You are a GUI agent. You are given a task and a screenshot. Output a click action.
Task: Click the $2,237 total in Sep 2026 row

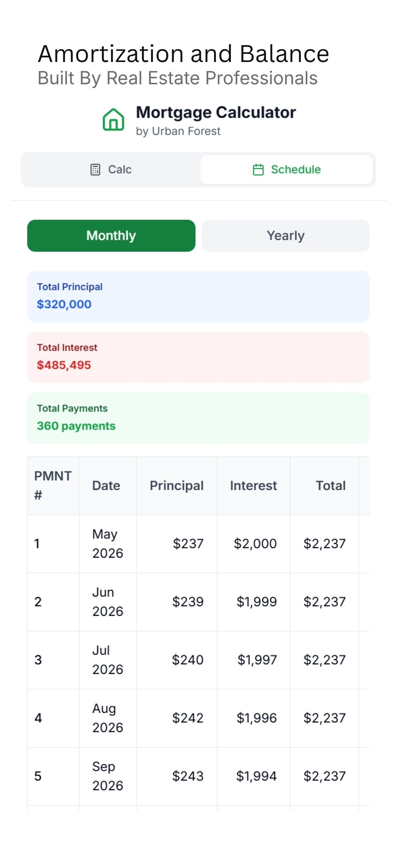click(x=324, y=776)
